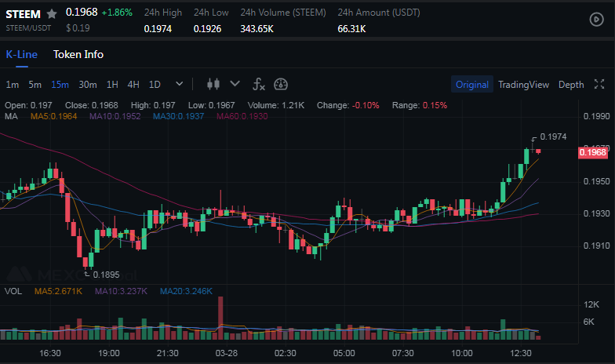Select the 1m timeframe

coord(13,85)
